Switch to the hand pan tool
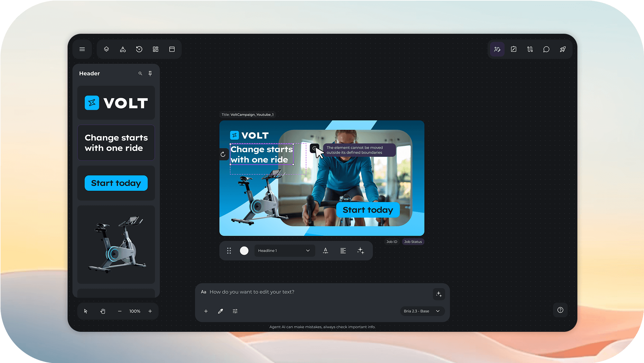The height and width of the screenshot is (363, 644). tap(103, 311)
